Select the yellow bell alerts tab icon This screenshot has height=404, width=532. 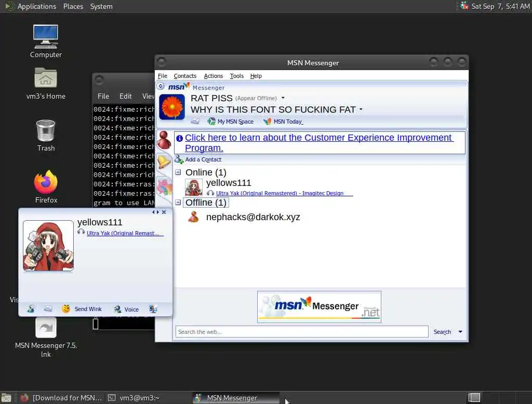164,161
